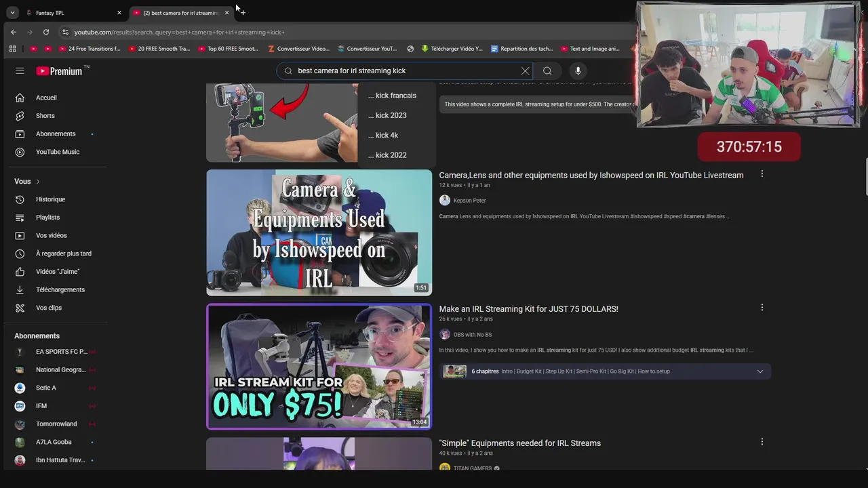Open "Simple" Equipments needed video title
Screen dimensions: 868x488
coord(519,443)
